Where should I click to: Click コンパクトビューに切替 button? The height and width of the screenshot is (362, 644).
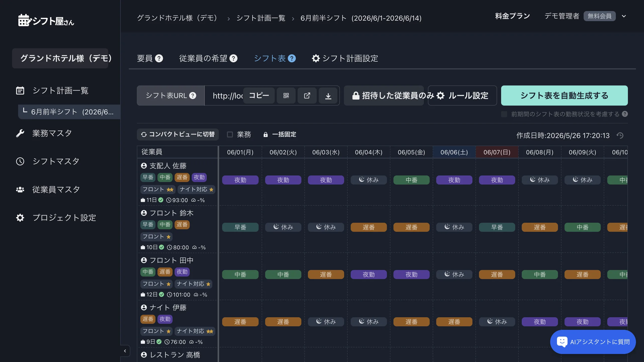(178, 134)
